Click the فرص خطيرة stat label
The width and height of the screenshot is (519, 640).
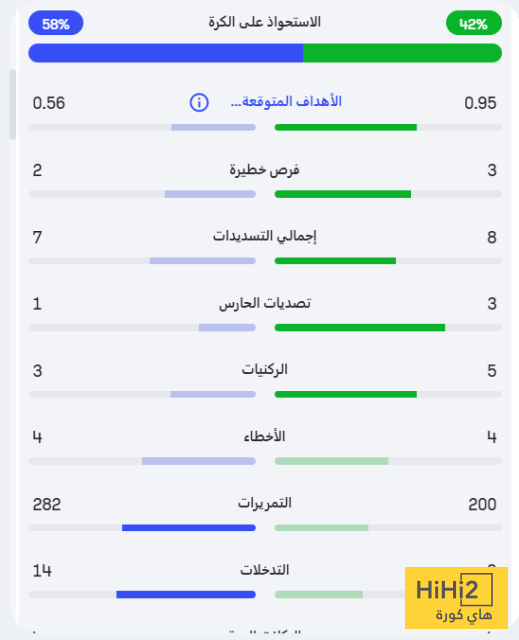tap(264, 169)
